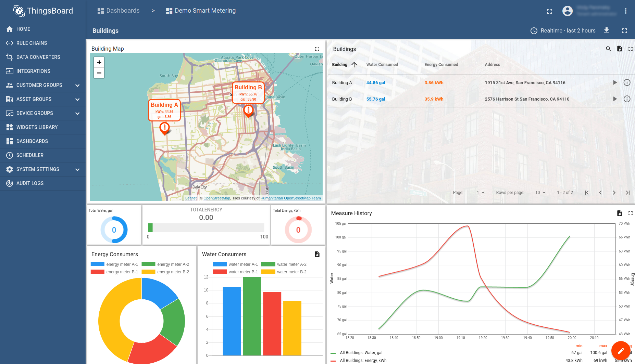Expand Building Map widget to fullscreen
Screen dimensions: 635x364
point(317,49)
